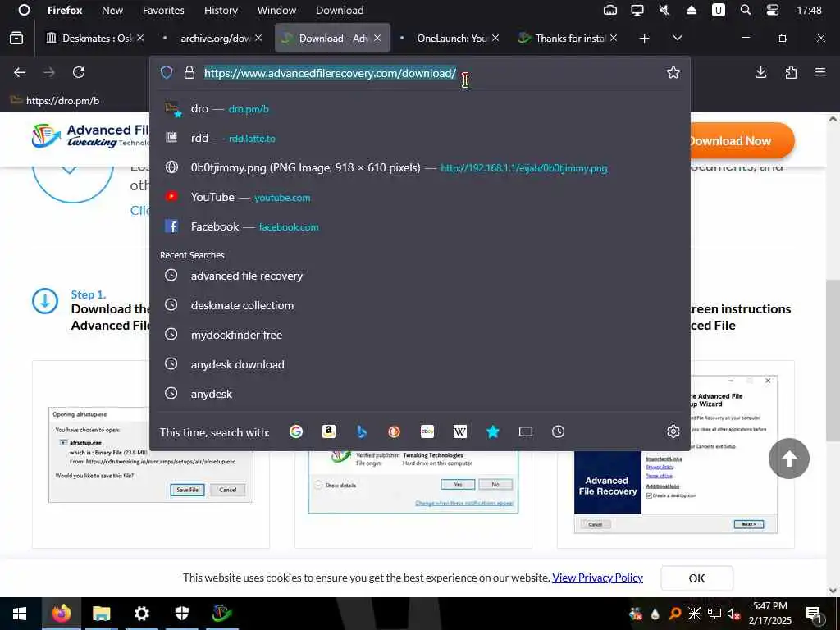Open the Favorites menu
The height and width of the screenshot is (630, 840).
163,10
